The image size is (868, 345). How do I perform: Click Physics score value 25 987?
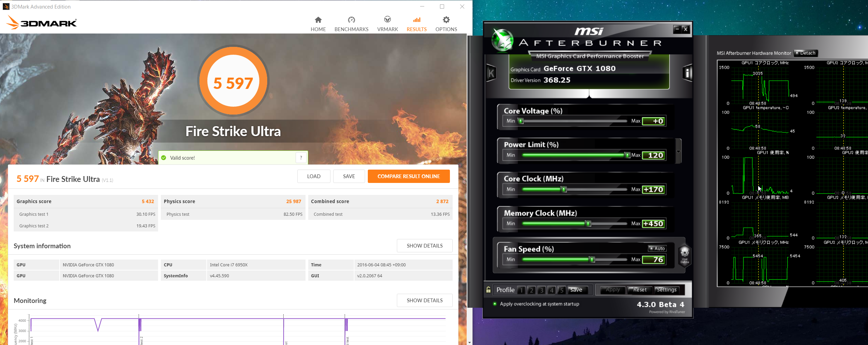294,201
